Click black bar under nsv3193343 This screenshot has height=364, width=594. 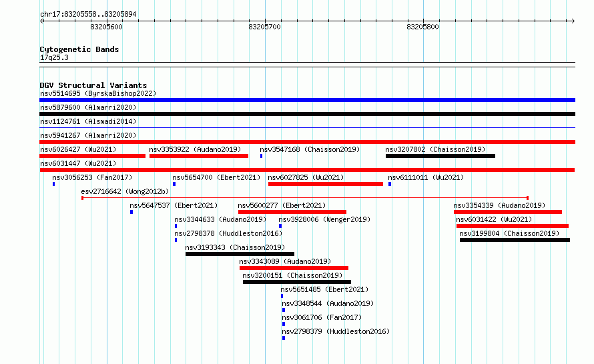click(x=240, y=254)
